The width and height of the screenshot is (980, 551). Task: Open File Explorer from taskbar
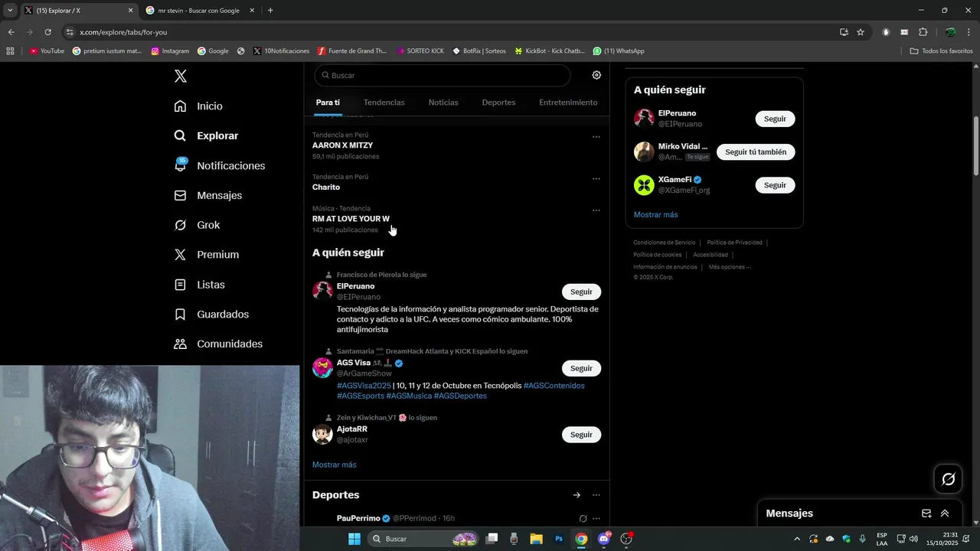(x=536, y=539)
